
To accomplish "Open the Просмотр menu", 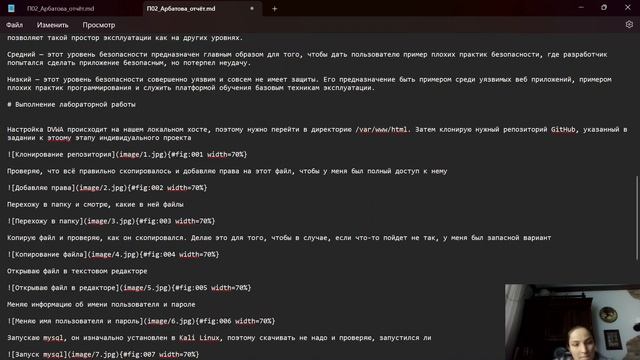I will [x=99, y=25].
